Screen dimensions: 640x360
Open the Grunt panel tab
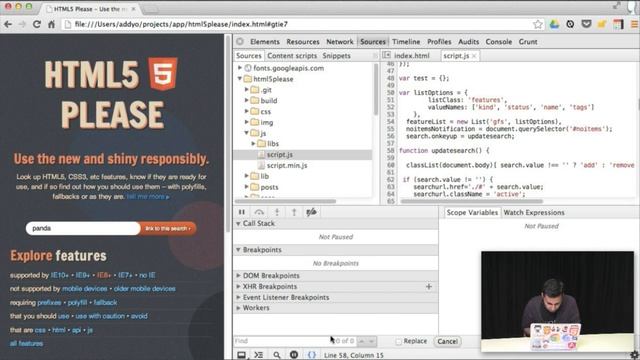tap(528, 42)
